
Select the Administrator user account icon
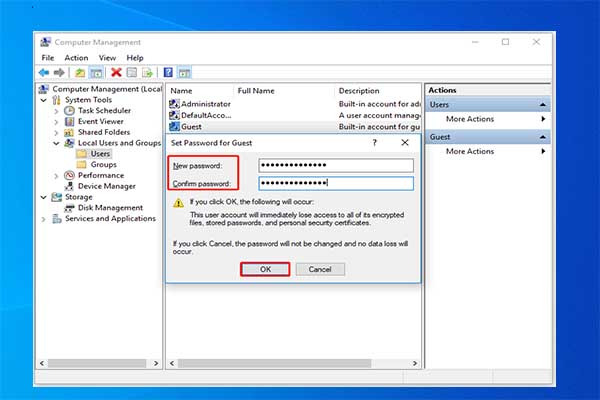(x=174, y=103)
